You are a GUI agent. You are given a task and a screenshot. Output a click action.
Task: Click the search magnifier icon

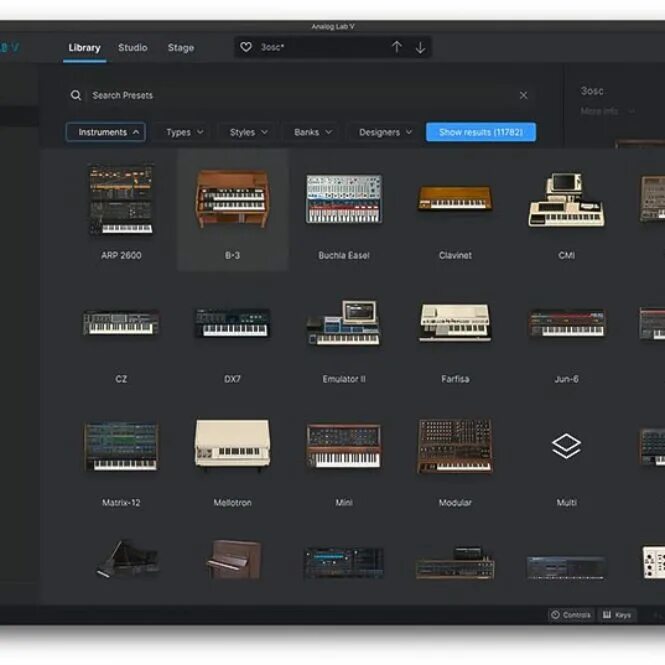(75, 95)
